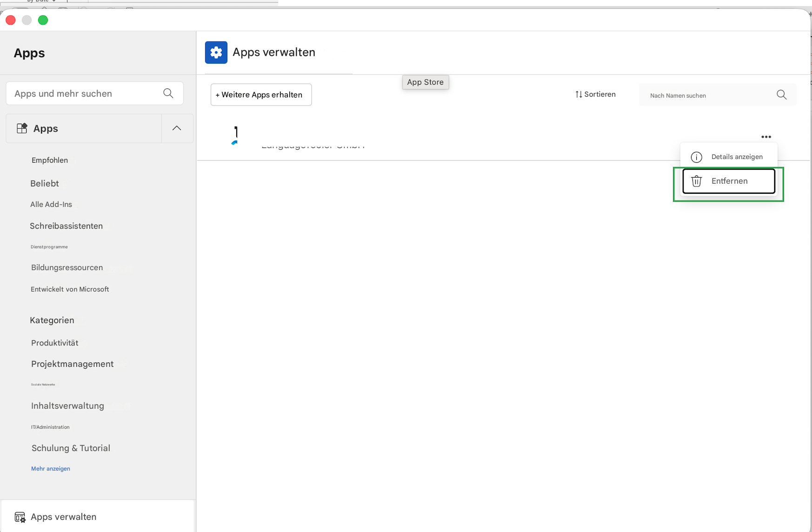This screenshot has height=532, width=812.
Task: Select Bildungsressourcen category
Action: pos(67,268)
